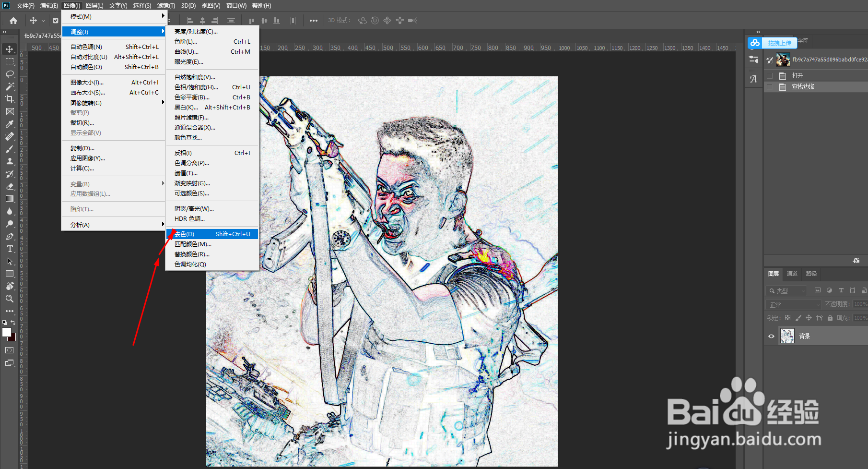
Task: Set the background color swatch
Action: tap(12, 338)
